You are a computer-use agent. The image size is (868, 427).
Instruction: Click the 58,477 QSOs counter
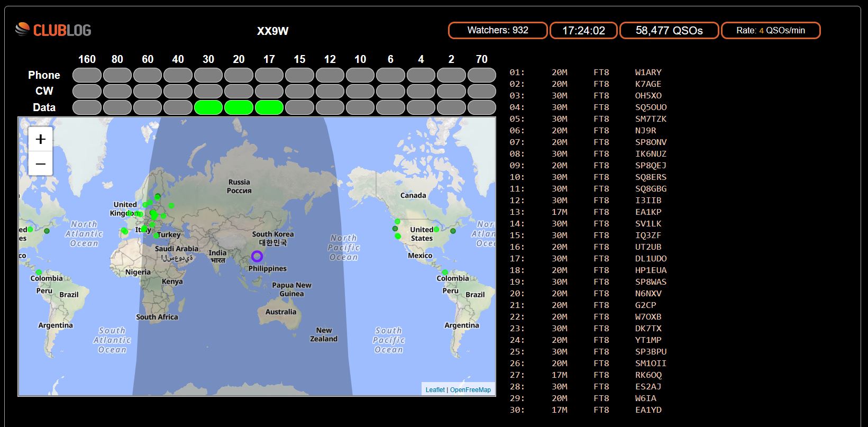[x=669, y=31]
